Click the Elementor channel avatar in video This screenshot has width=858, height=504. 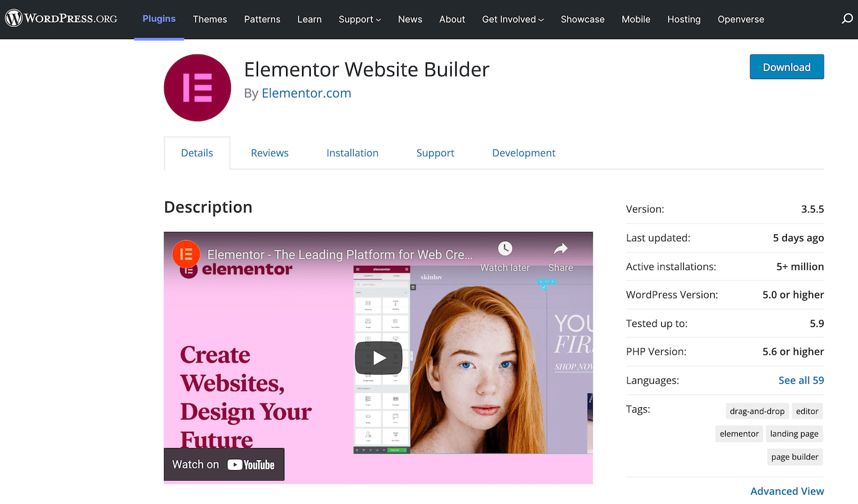[x=186, y=254]
